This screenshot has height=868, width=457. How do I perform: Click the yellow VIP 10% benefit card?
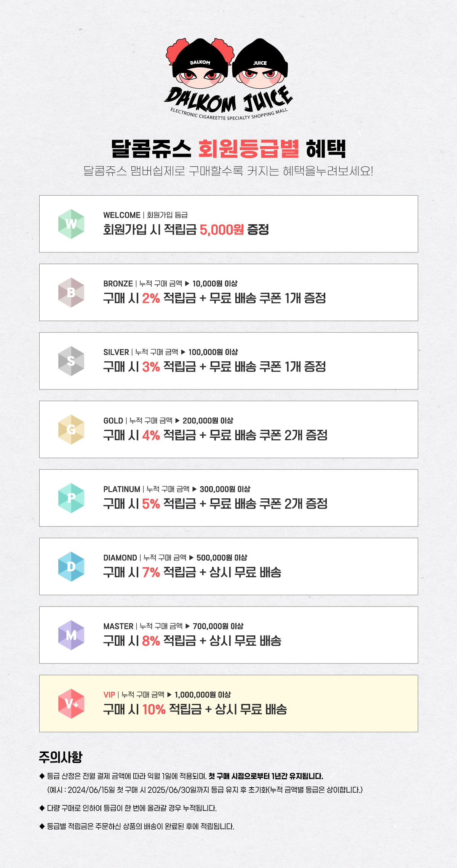pyautogui.click(x=228, y=704)
